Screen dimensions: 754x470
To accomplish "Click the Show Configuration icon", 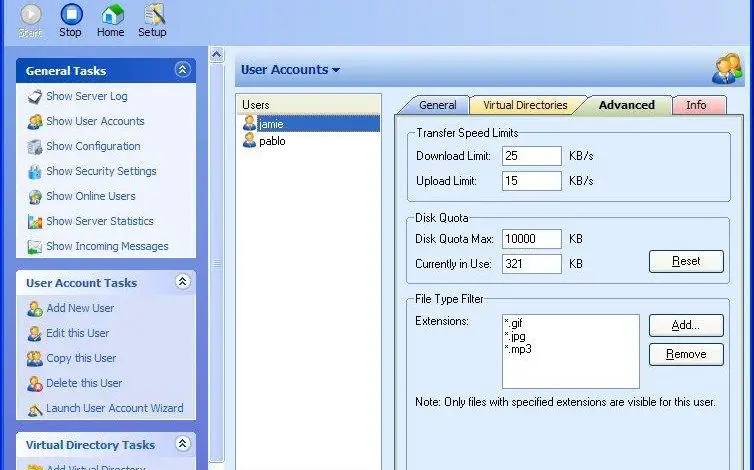I will 35,147.
